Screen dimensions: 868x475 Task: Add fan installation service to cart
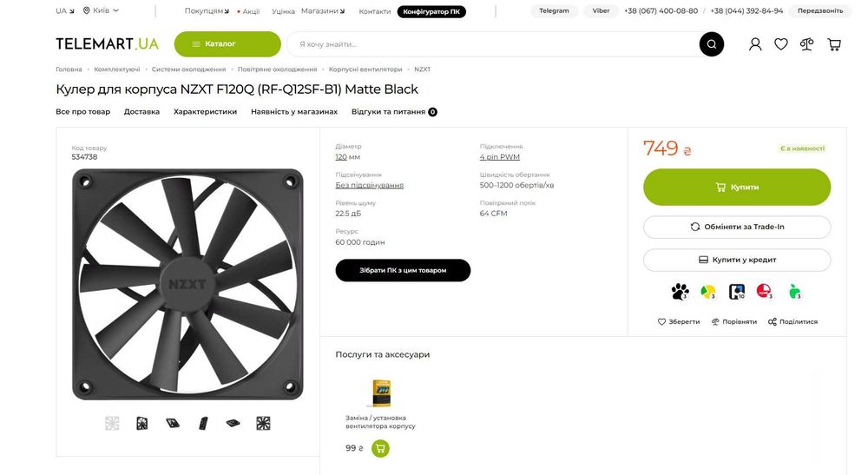coord(380,448)
